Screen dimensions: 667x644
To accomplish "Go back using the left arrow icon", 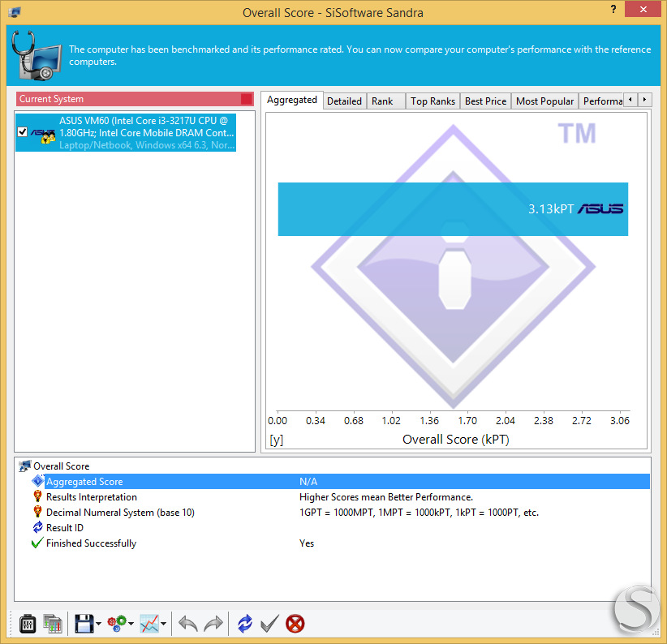I will [x=187, y=624].
